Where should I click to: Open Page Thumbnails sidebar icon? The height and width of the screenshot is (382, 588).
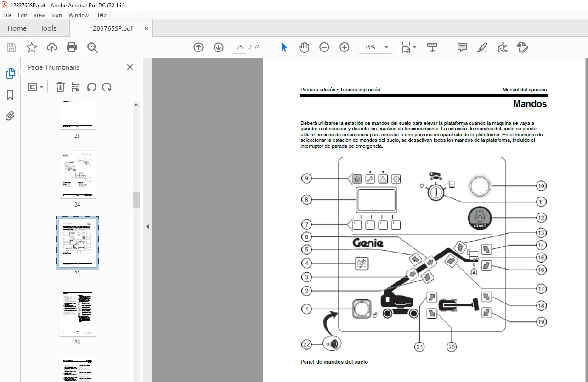coord(10,73)
